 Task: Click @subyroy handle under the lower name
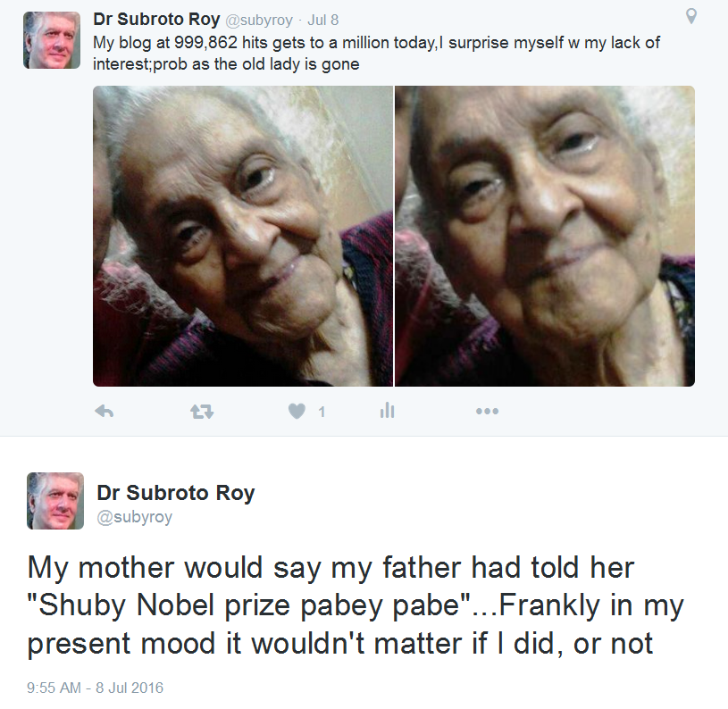click(x=134, y=517)
